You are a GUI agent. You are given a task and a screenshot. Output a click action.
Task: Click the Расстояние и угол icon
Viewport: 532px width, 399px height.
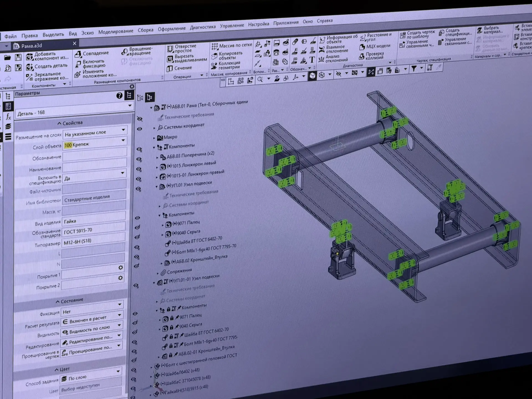[x=363, y=38]
